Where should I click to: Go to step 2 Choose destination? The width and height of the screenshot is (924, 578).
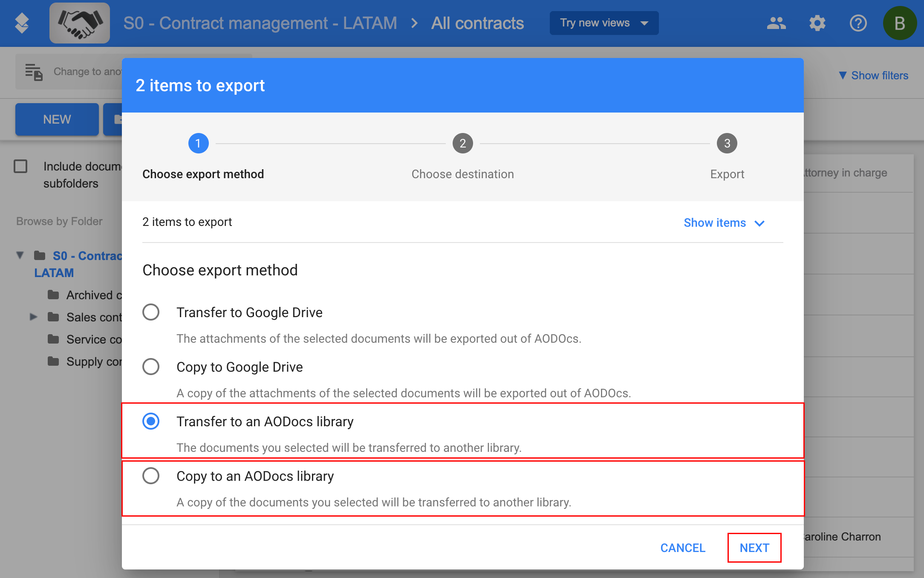click(x=462, y=144)
